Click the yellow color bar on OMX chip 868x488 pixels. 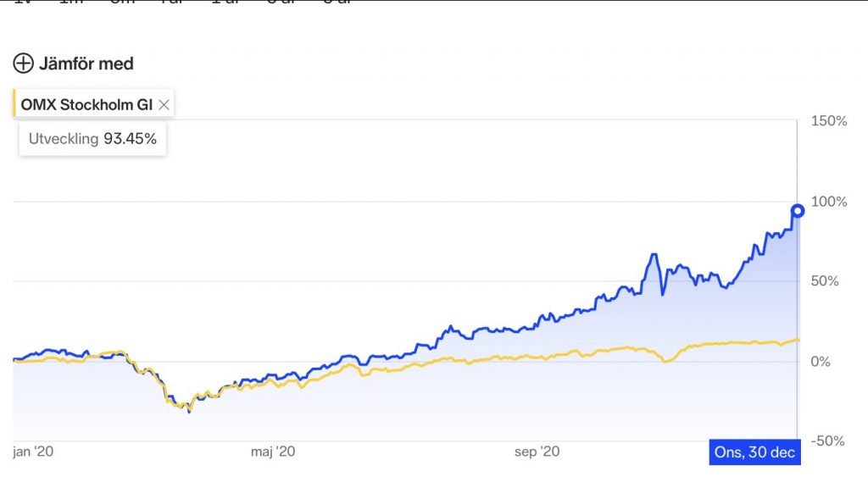click(14, 103)
